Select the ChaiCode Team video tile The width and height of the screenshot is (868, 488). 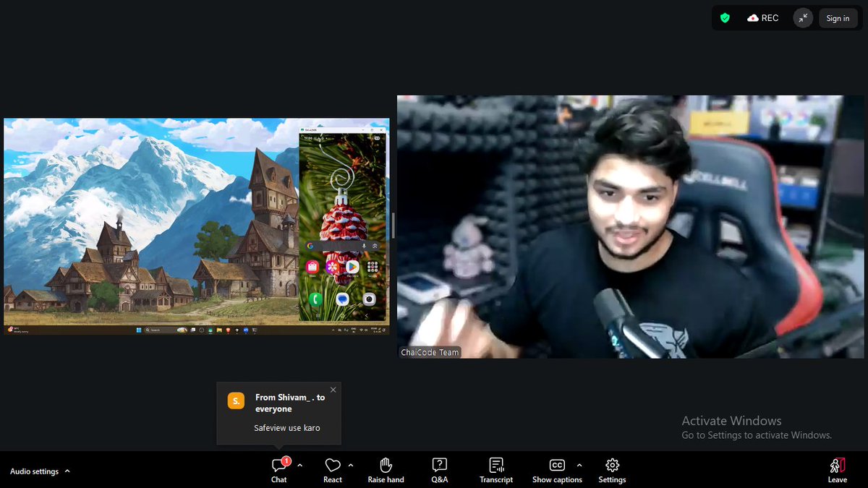(x=631, y=226)
